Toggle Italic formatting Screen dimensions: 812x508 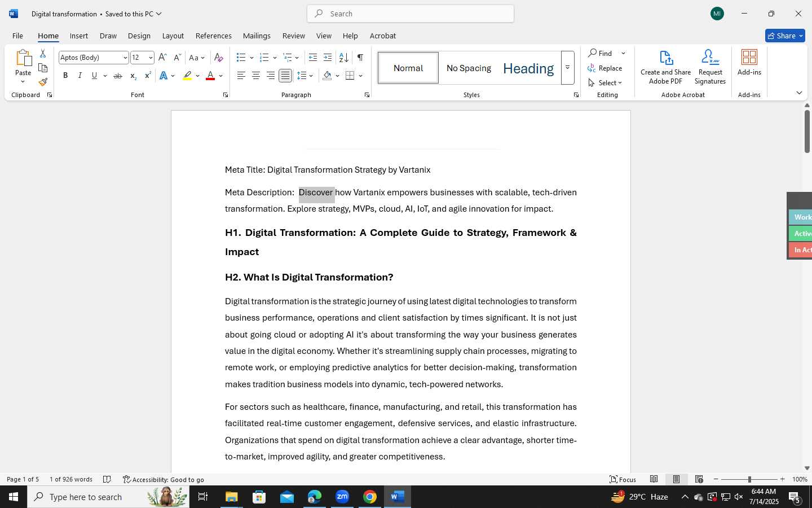(x=80, y=76)
